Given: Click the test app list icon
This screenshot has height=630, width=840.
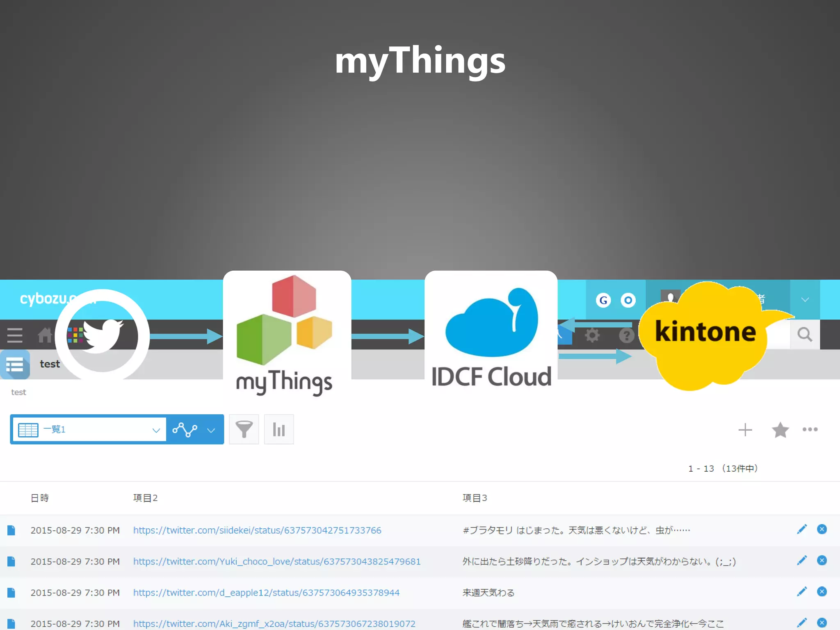Looking at the screenshot, I should [15, 364].
